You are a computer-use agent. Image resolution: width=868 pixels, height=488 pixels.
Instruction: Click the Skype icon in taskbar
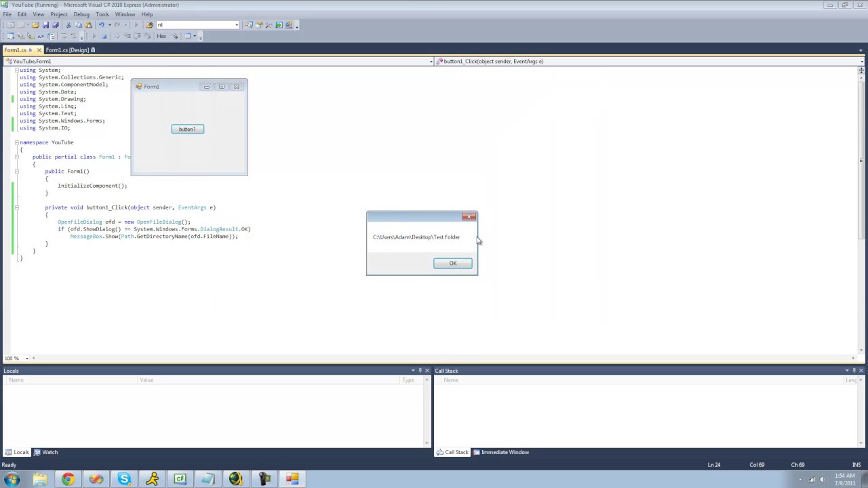tap(124, 479)
